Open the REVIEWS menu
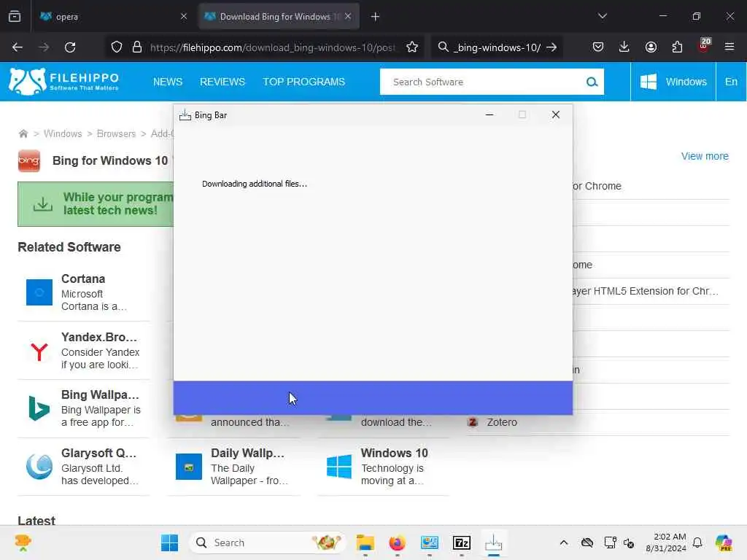747x560 pixels. click(x=222, y=82)
